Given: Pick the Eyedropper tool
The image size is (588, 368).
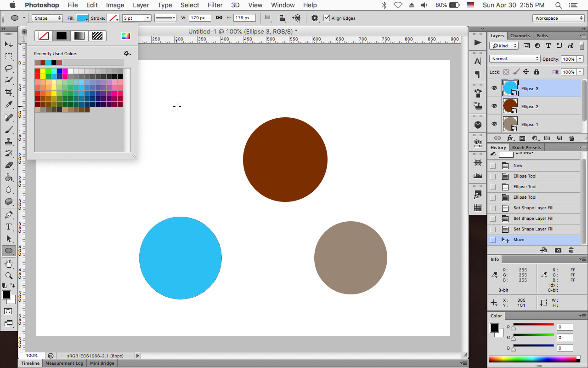Looking at the screenshot, I should click(8, 104).
